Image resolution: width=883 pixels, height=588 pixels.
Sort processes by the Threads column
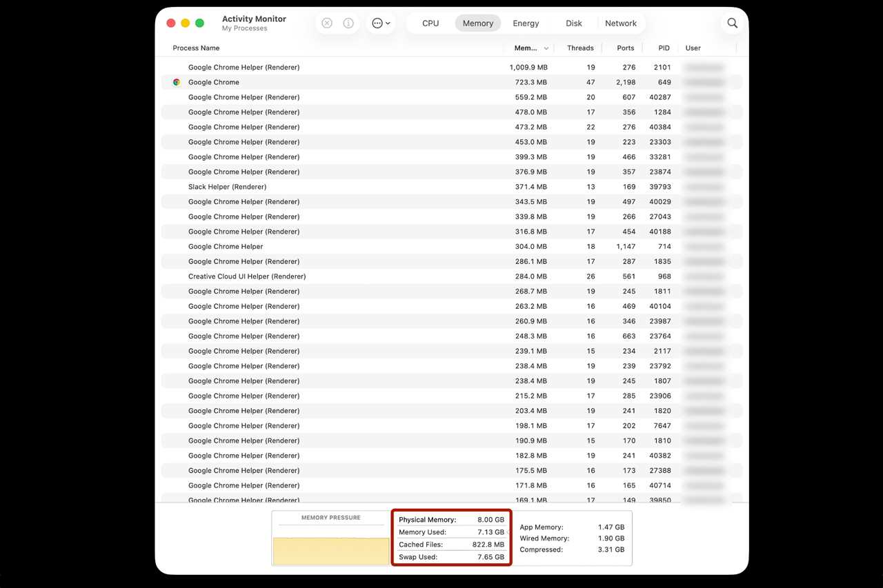pyautogui.click(x=579, y=48)
